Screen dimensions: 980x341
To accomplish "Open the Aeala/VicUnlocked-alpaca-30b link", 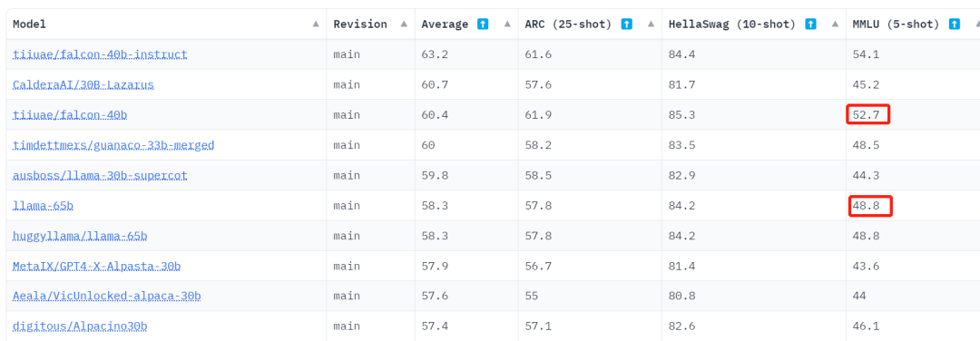I will point(107,296).
